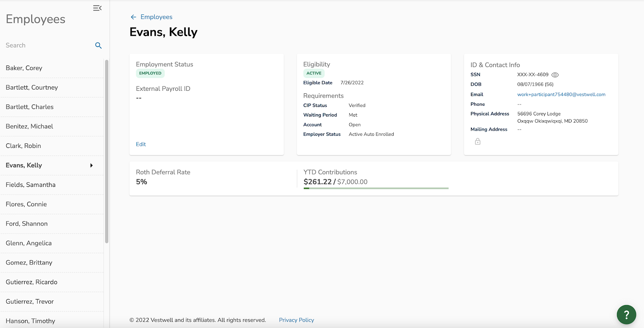Click the search magnifier icon
Image resolution: width=644 pixels, height=328 pixels.
pos(98,45)
